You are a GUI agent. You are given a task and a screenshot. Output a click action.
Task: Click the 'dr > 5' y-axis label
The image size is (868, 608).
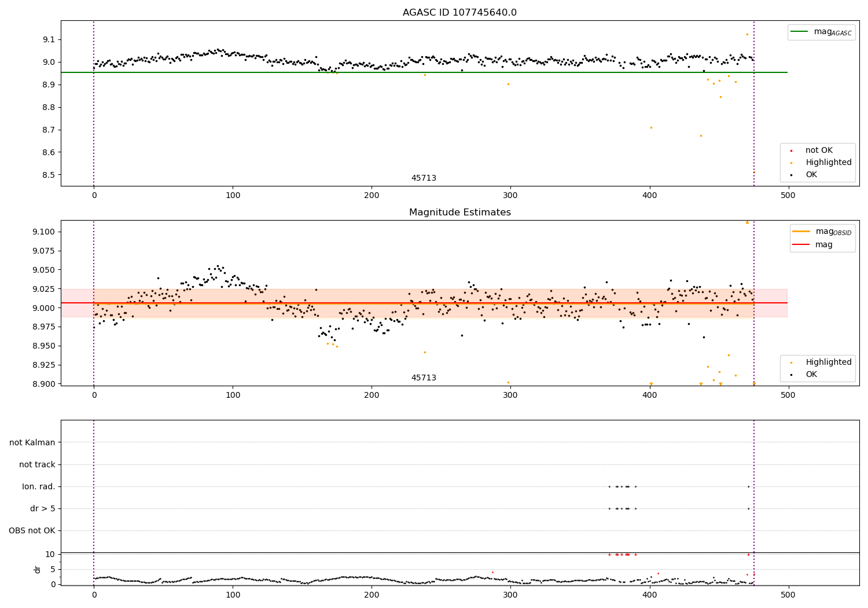coord(43,508)
